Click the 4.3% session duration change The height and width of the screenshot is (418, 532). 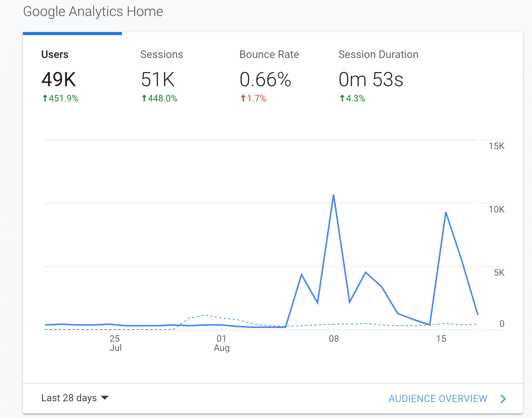(x=352, y=98)
